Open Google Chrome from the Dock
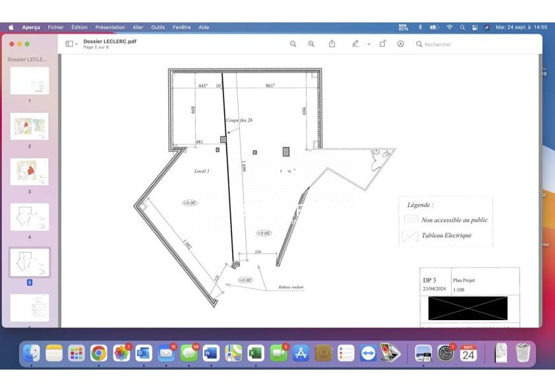 click(x=99, y=354)
